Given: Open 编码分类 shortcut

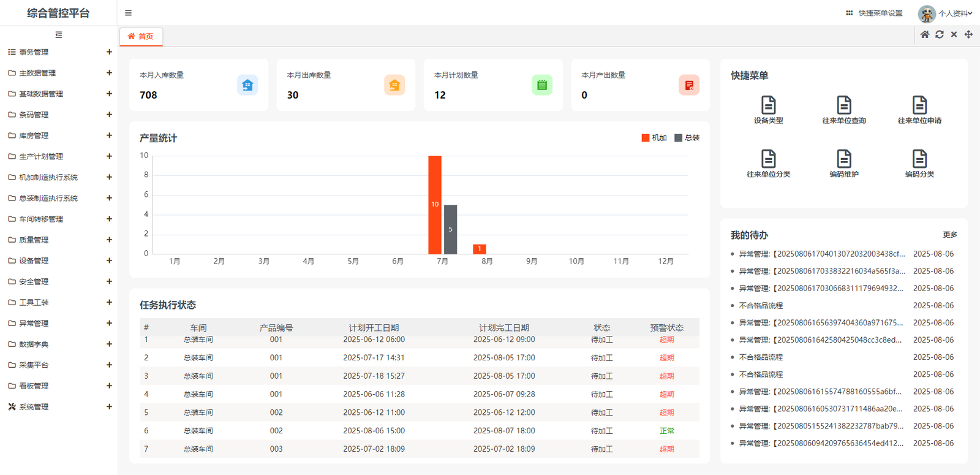Looking at the screenshot, I should [x=919, y=164].
